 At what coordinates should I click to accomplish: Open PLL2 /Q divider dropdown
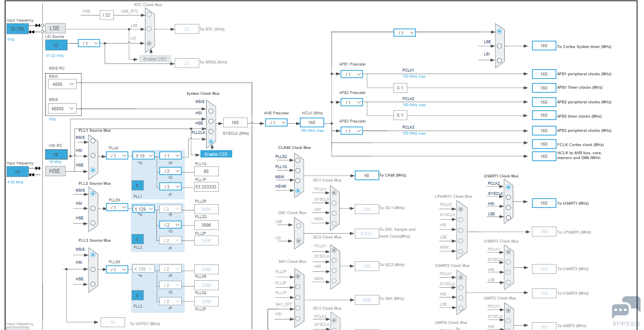170,225
